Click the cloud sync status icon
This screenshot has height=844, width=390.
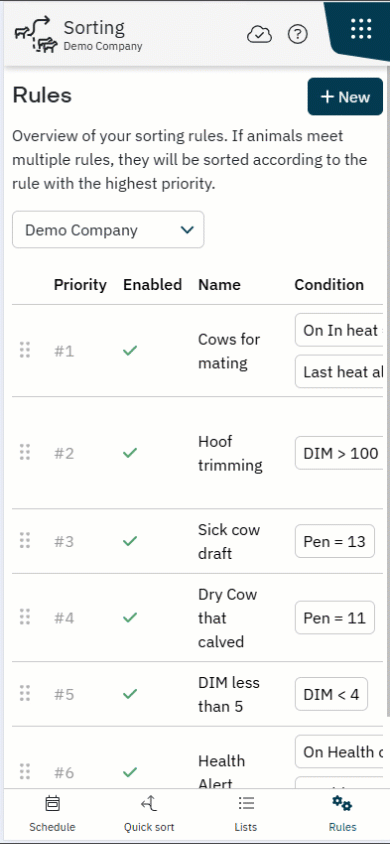[259, 35]
